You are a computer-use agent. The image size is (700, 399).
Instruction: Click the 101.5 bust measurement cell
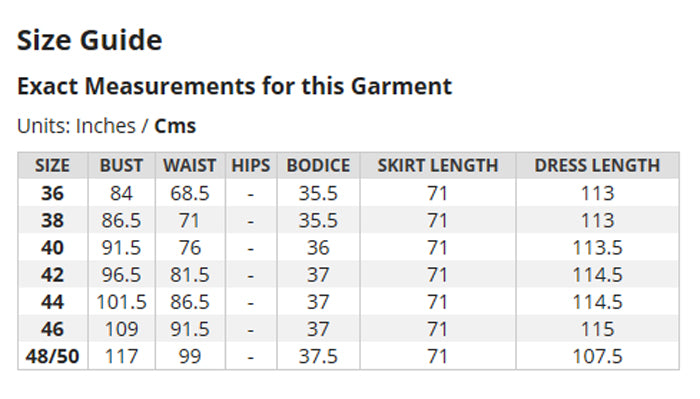121,302
